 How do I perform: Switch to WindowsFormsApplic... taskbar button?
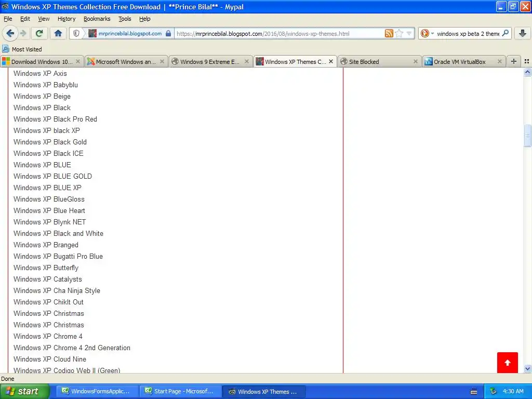(96, 391)
